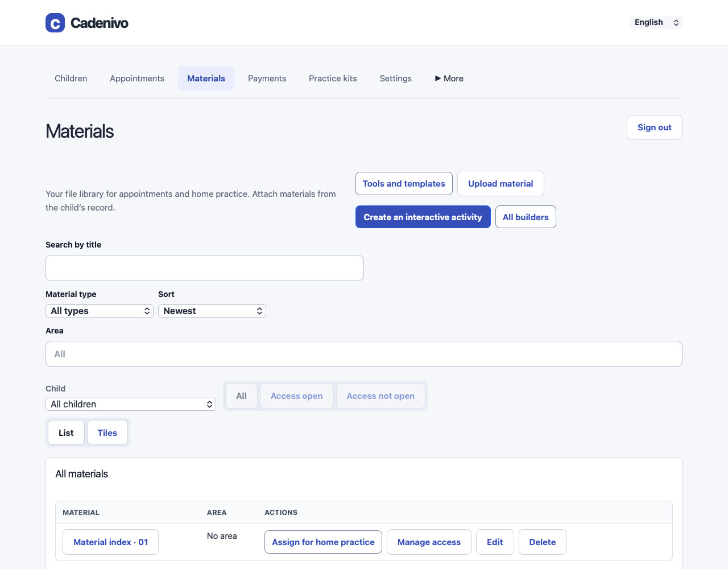Click the Upload material button

[x=500, y=184]
